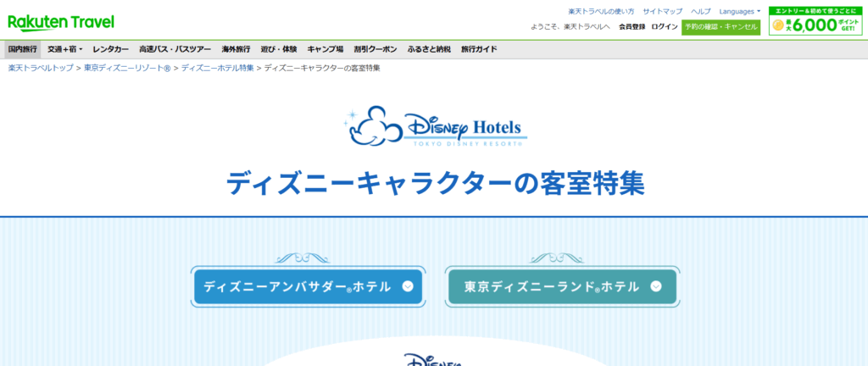Click 予約の確認・キャンセル button
Screen dimensions: 868x366
point(721,26)
